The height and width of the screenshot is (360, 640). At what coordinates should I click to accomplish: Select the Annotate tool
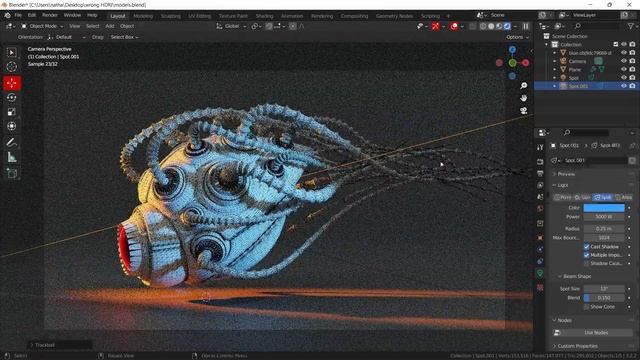point(11,142)
